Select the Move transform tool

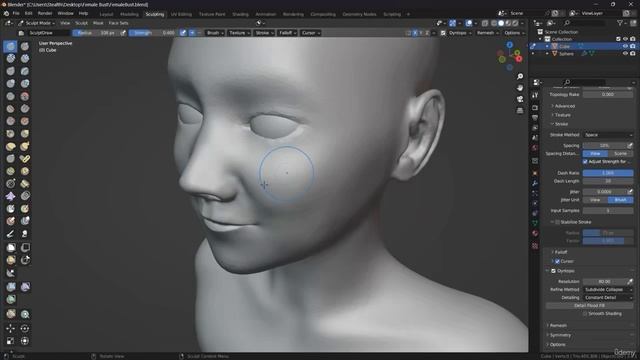11,329
